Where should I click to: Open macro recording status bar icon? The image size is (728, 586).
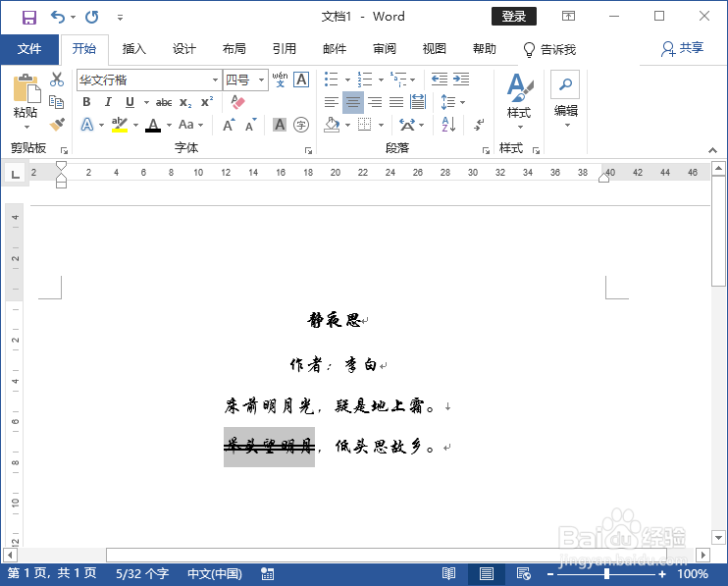268,574
